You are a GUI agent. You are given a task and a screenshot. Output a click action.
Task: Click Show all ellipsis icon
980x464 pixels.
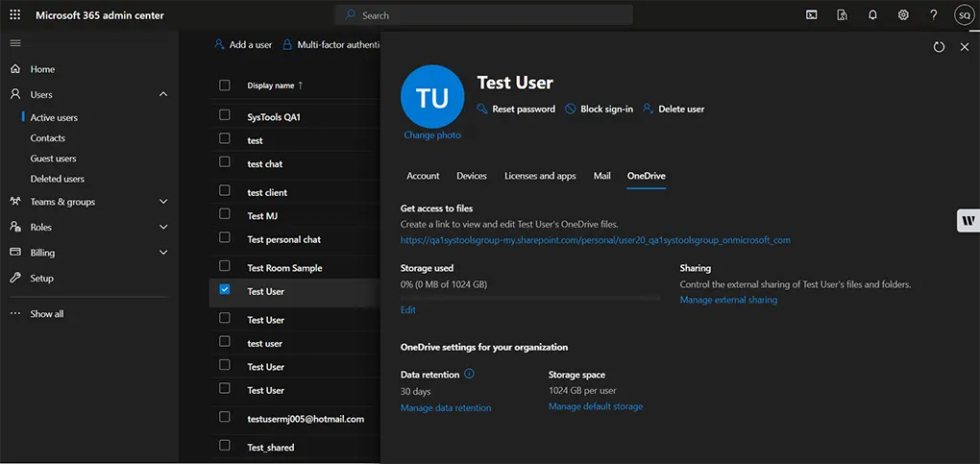coord(15,313)
